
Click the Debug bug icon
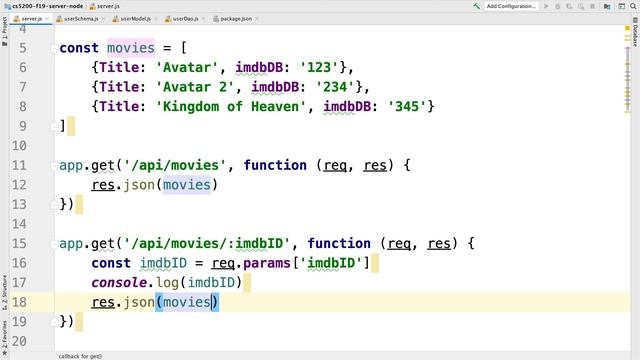(x=558, y=6)
